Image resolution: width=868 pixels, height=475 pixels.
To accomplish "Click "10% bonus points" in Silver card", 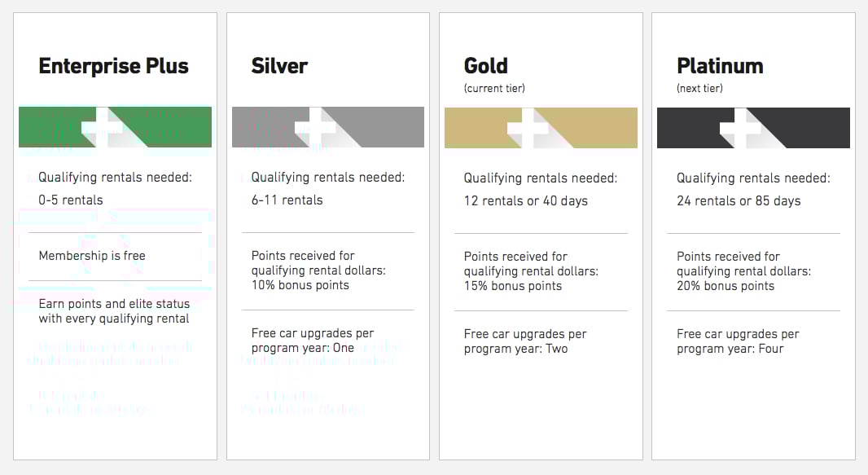I will [300, 285].
